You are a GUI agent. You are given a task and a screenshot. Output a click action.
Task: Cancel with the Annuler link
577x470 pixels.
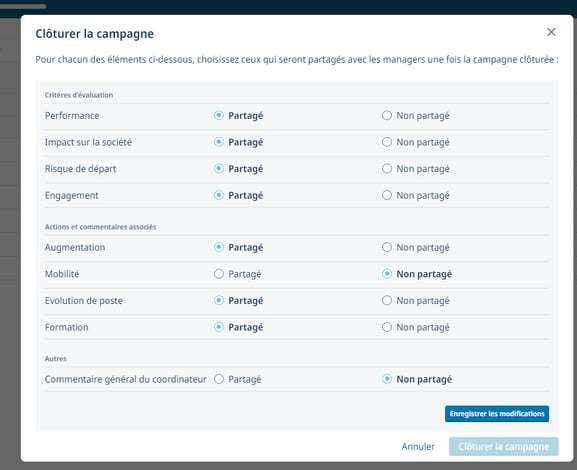tap(418, 446)
